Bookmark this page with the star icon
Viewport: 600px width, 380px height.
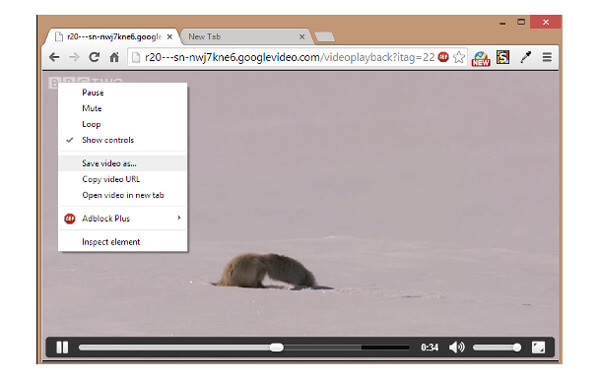coord(458,57)
